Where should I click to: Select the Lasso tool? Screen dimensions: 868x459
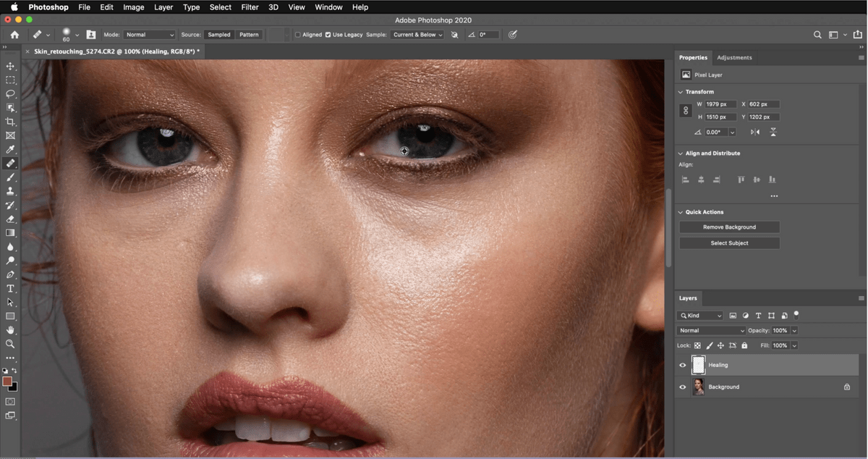(10, 94)
